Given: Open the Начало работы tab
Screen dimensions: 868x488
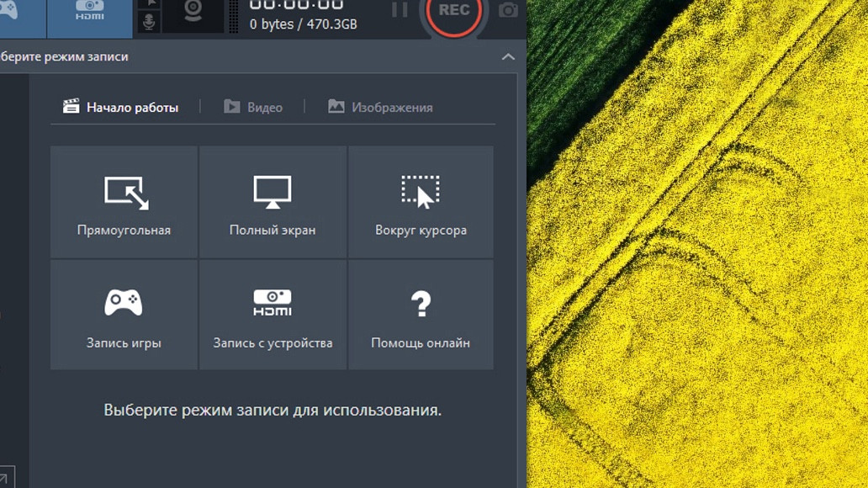Looking at the screenshot, I should tap(120, 107).
